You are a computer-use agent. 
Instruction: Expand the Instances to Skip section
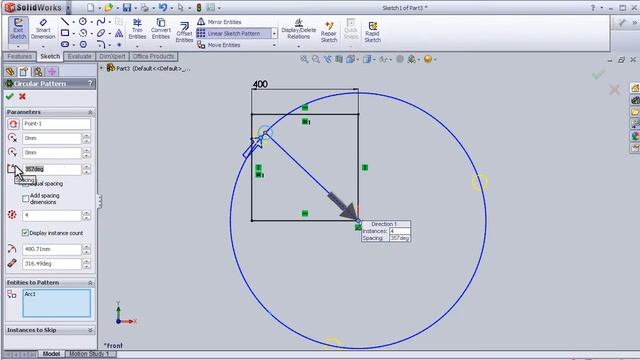coord(90,330)
